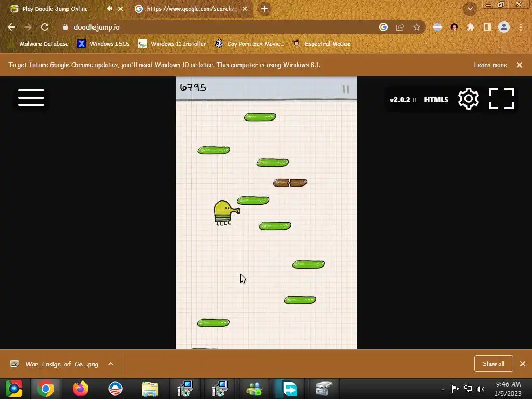Screen dimensions: 532x399
Task: Go forward in browser history
Action: (28, 27)
